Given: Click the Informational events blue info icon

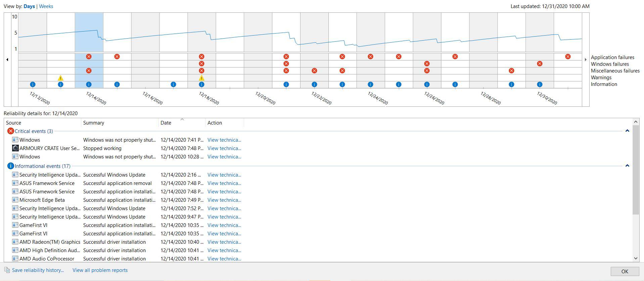Looking at the screenshot, I should pyautogui.click(x=10, y=166).
